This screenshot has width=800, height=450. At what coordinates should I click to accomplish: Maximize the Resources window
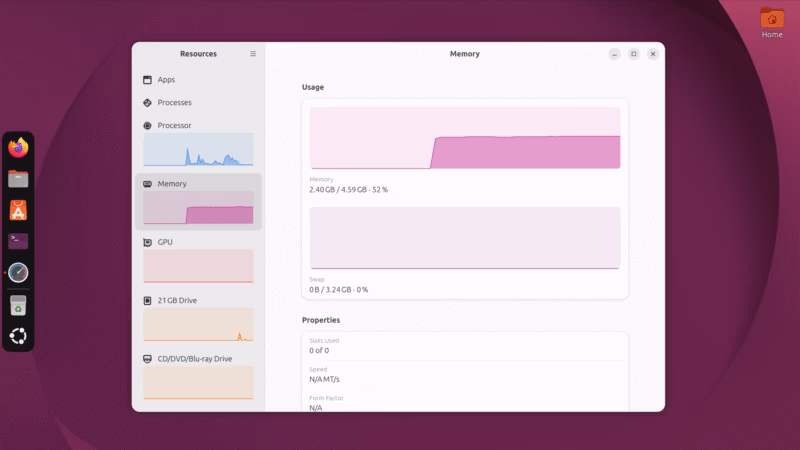tap(634, 54)
